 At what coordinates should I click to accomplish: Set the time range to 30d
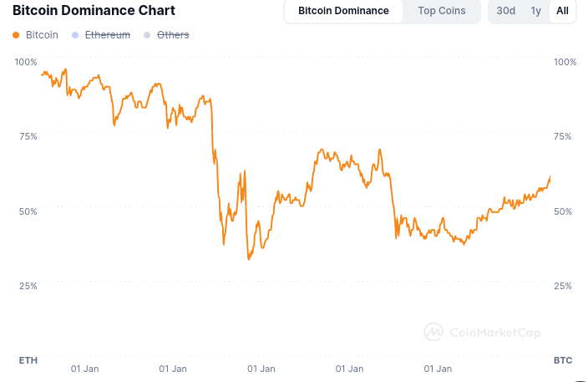[x=505, y=11]
